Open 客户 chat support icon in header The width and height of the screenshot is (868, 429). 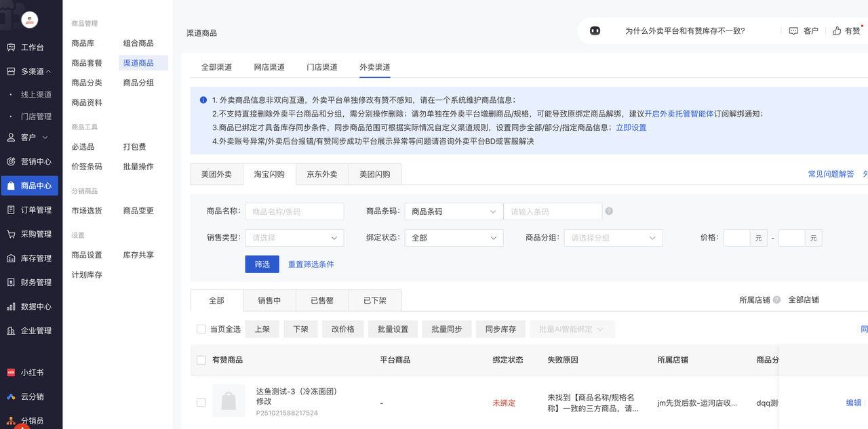tap(793, 31)
